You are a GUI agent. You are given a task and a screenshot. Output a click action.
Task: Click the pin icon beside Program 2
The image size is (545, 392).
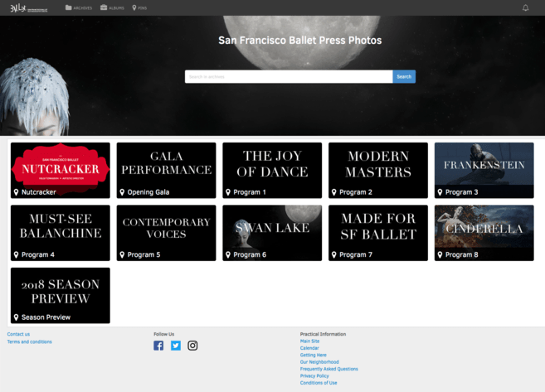pyautogui.click(x=334, y=192)
